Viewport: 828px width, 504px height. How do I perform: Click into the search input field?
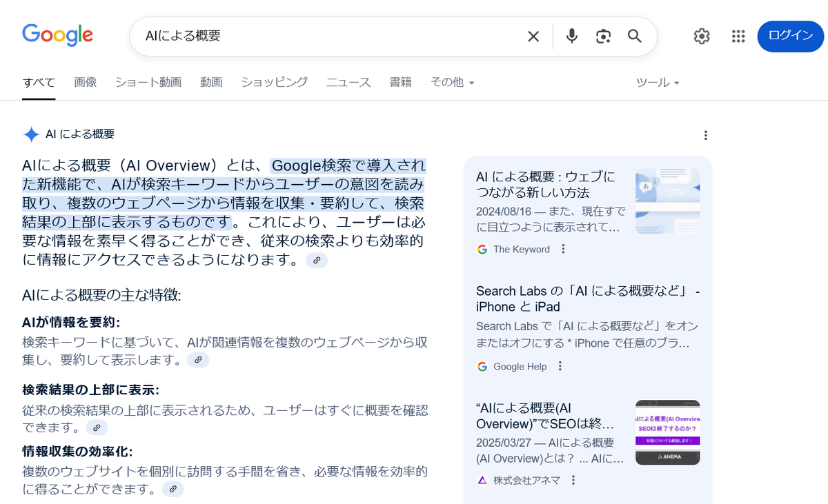pos(331,37)
